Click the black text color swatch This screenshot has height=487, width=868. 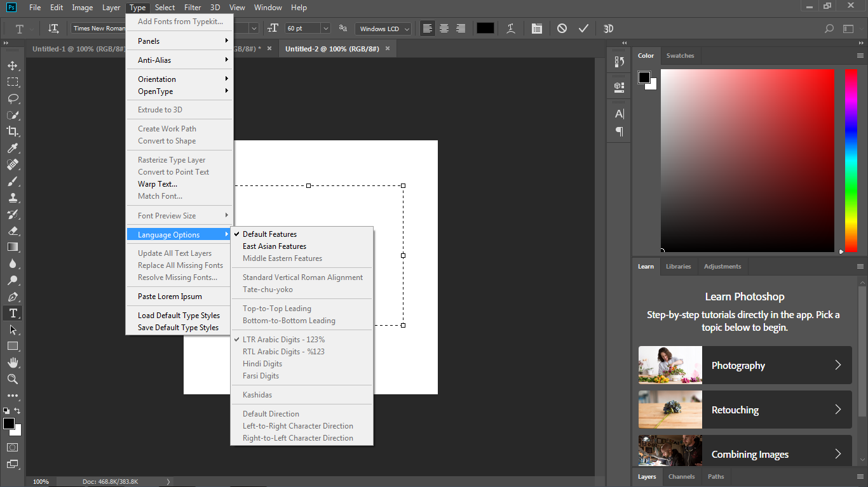tap(485, 29)
